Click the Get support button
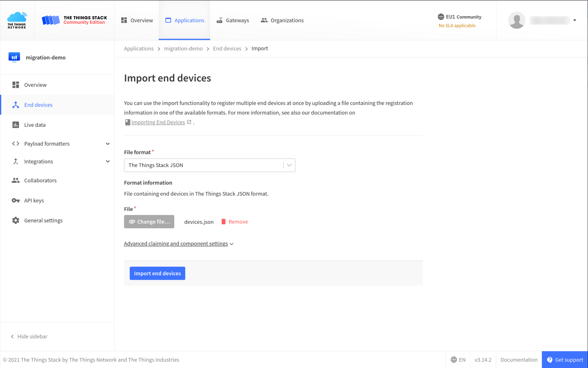The width and height of the screenshot is (588, 368). coord(565,360)
